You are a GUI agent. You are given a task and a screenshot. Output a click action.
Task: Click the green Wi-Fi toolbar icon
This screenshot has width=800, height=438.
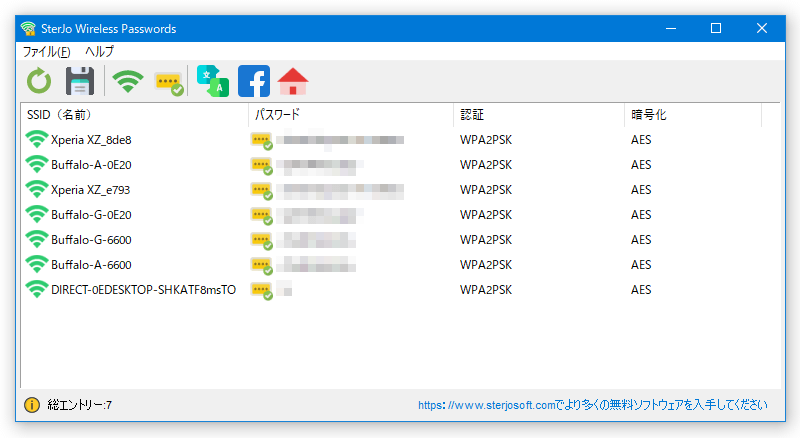click(x=128, y=81)
